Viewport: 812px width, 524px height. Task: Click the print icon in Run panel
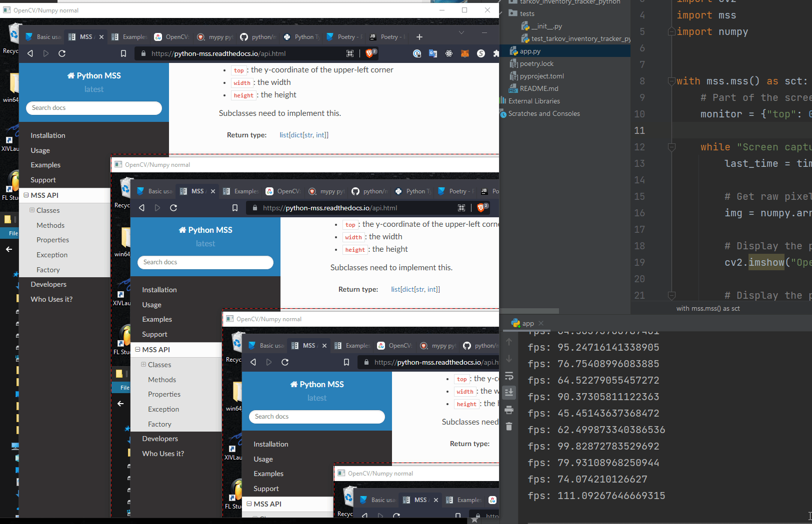[509, 410]
